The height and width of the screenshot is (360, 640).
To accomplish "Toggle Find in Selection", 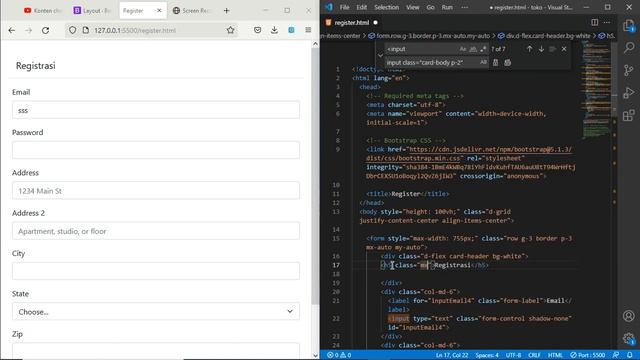I will [553, 49].
